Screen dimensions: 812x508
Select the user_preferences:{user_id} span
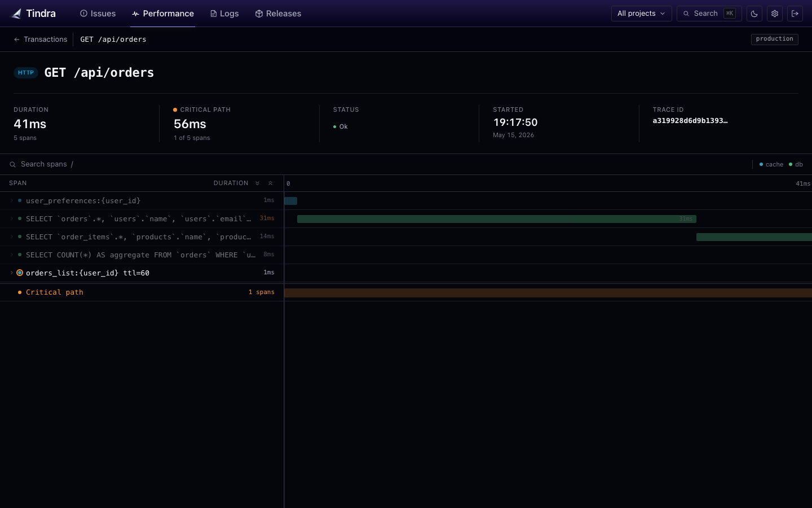(x=142, y=201)
